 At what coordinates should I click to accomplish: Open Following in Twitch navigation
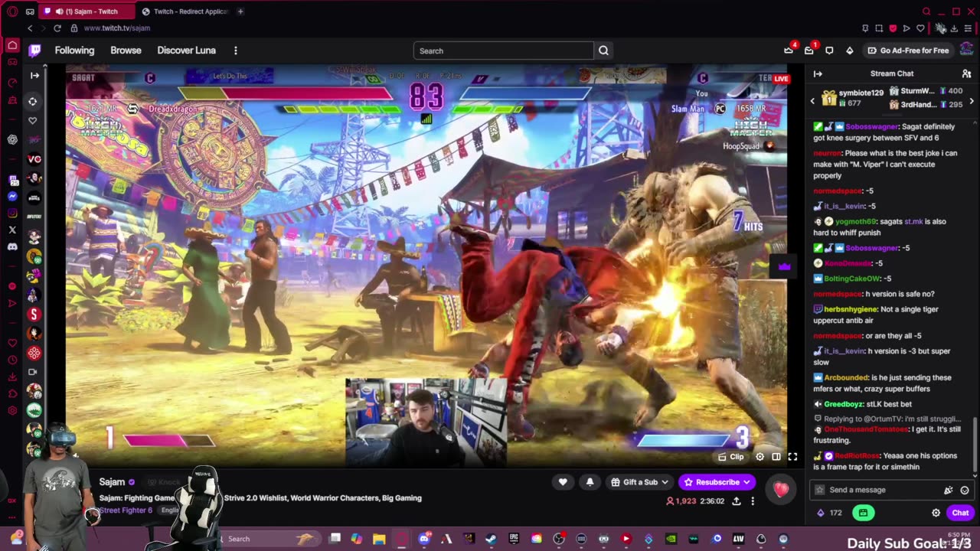click(74, 51)
